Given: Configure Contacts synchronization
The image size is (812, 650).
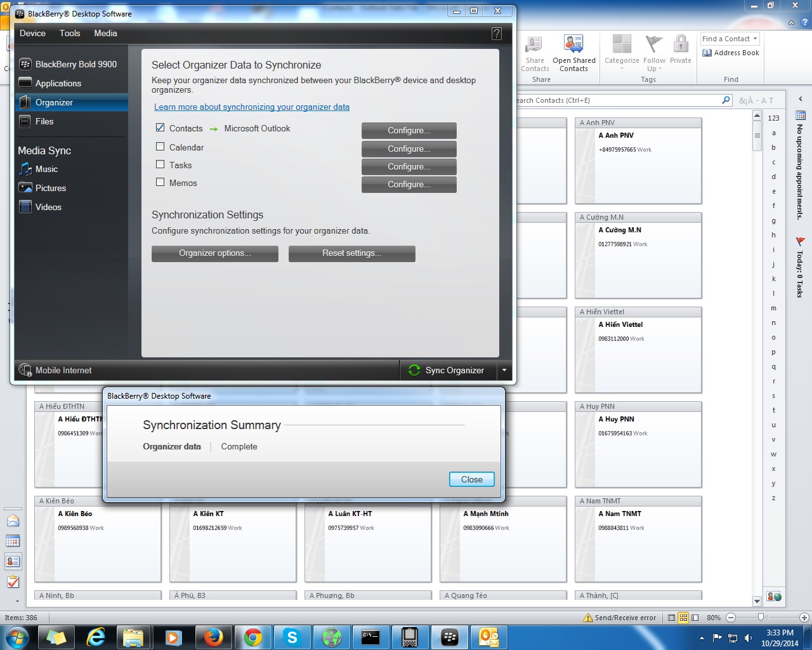Looking at the screenshot, I should [409, 130].
